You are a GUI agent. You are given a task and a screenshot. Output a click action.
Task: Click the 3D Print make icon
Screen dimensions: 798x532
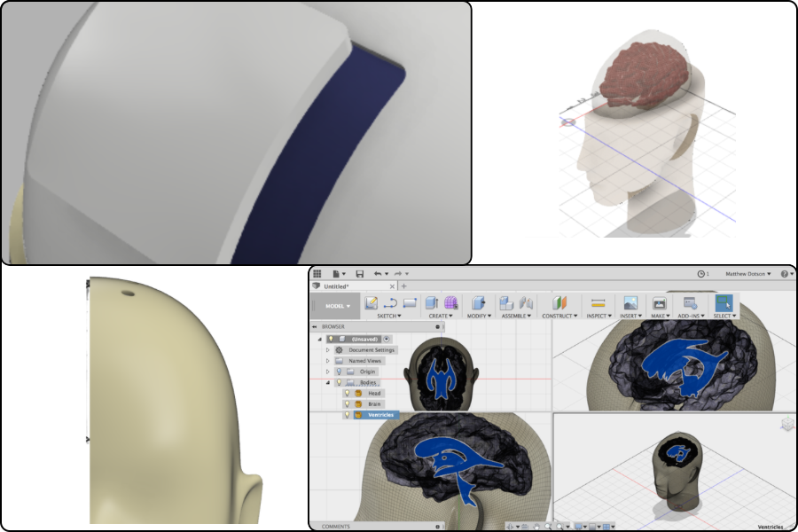[x=659, y=303]
